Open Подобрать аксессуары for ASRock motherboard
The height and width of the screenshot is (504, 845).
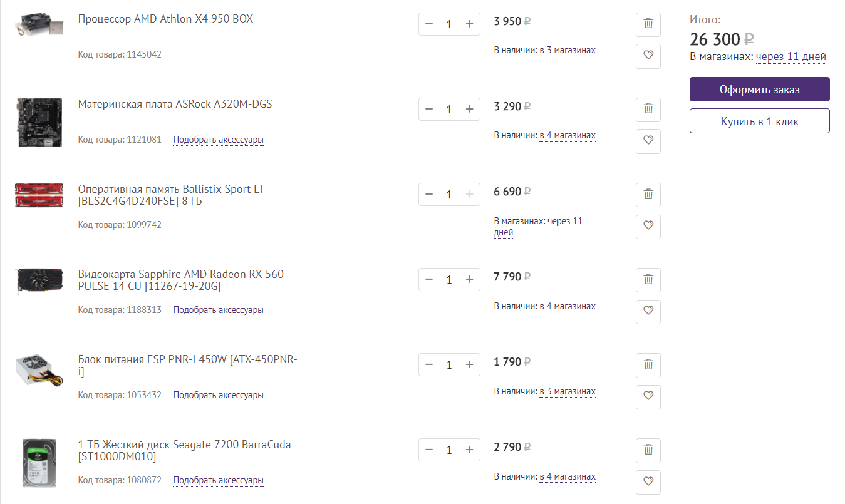[218, 140]
